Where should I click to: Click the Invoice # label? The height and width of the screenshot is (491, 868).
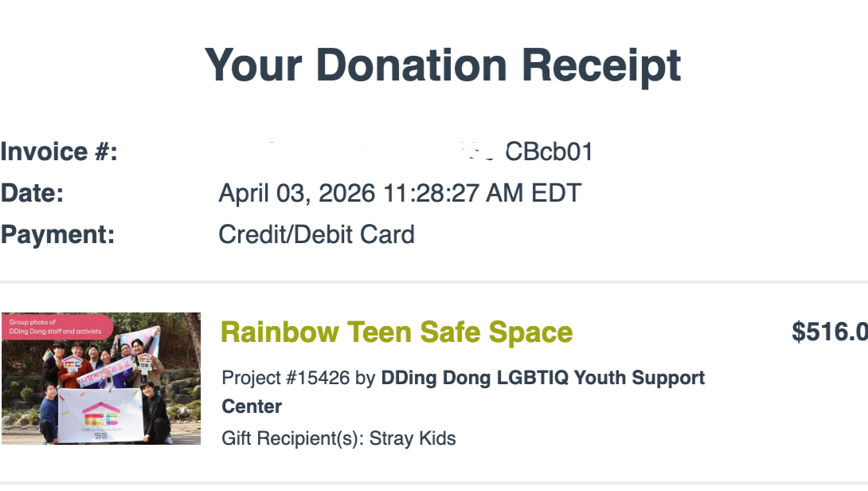pos(59,151)
